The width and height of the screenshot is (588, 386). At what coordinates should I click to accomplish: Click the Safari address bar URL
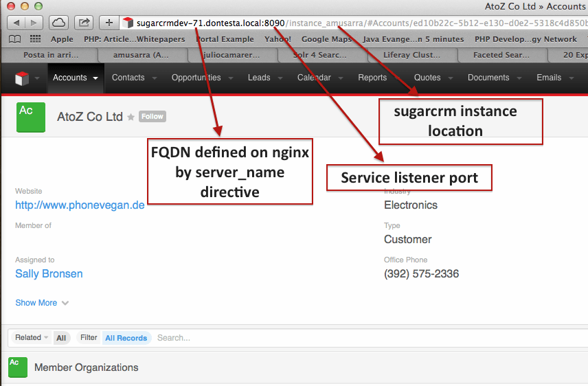coord(362,23)
